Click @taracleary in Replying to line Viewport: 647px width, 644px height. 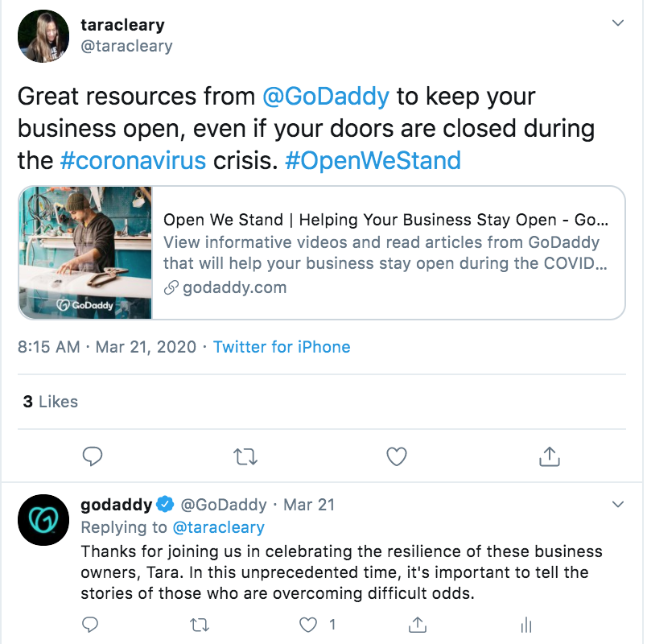pyautogui.click(x=218, y=527)
